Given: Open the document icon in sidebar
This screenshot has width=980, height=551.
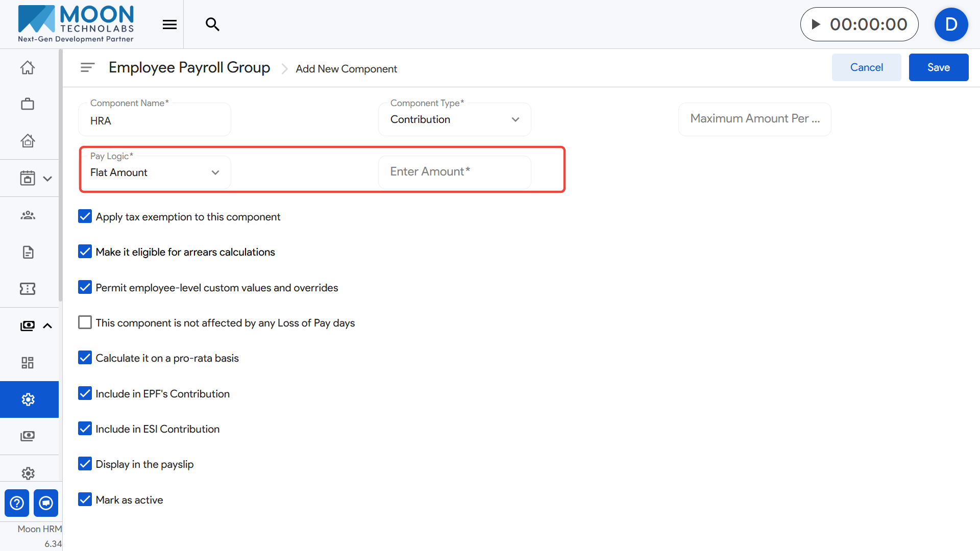Looking at the screenshot, I should point(28,252).
